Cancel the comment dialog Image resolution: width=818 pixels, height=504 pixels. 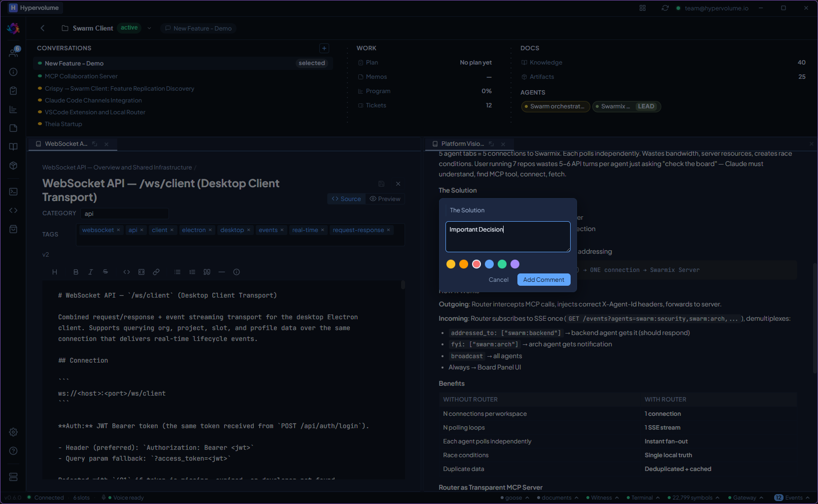(x=498, y=280)
